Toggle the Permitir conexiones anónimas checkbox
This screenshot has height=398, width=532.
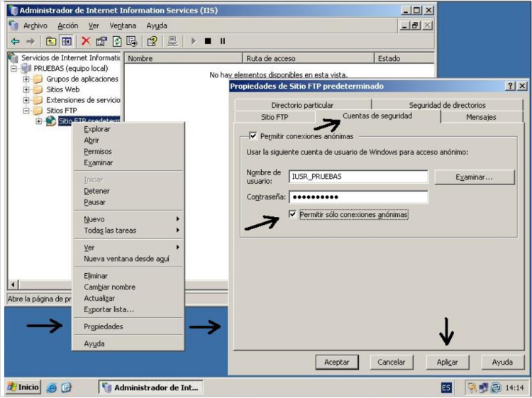click(253, 136)
